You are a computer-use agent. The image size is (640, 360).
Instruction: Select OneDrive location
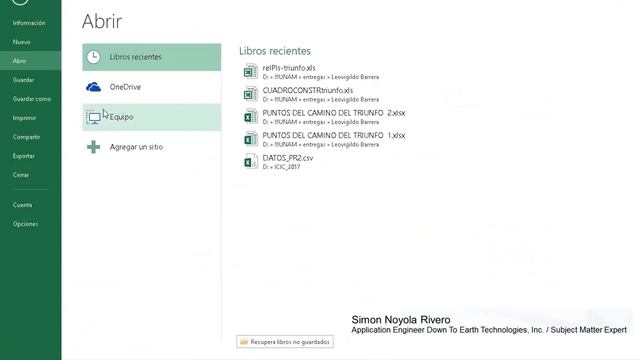(151, 87)
